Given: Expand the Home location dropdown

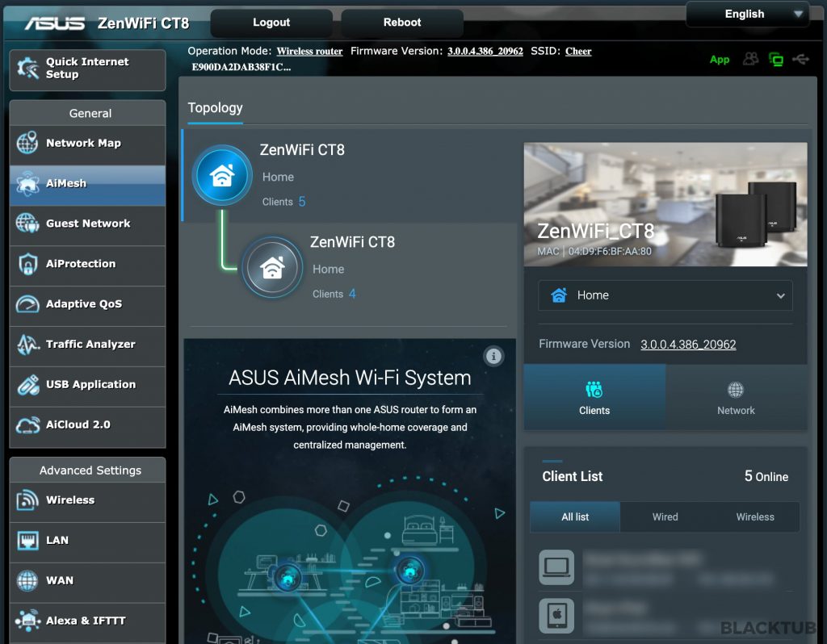Looking at the screenshot, I should pyautogui.click(x=665, y=295).
